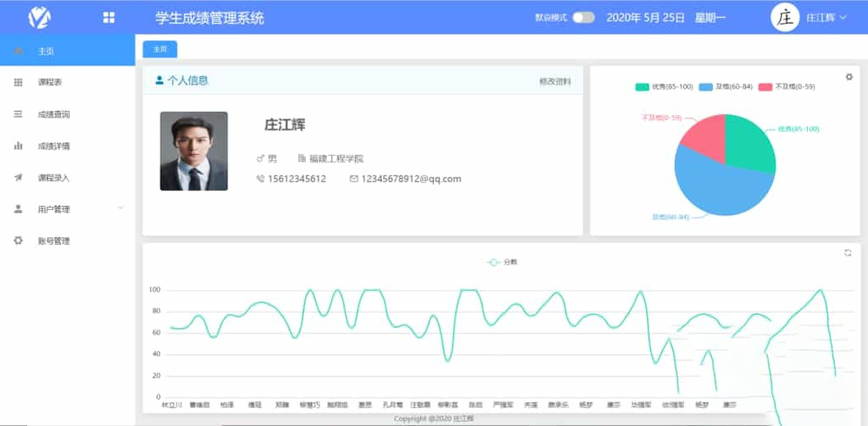The height and width of the screenshot is (426, 868).
Task: Click the phone number 15612345612
Action: coord(298,179)
